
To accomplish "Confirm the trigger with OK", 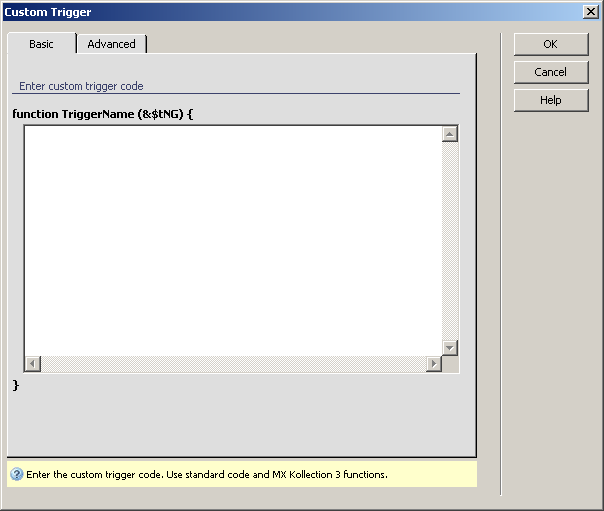I will 550,44.
